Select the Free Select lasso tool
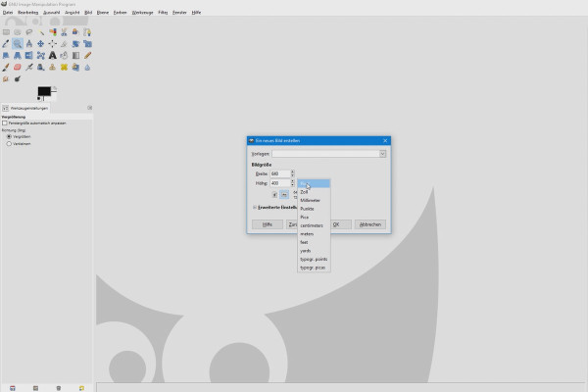This screenshot has width=588, height=392. click(29, 32)
